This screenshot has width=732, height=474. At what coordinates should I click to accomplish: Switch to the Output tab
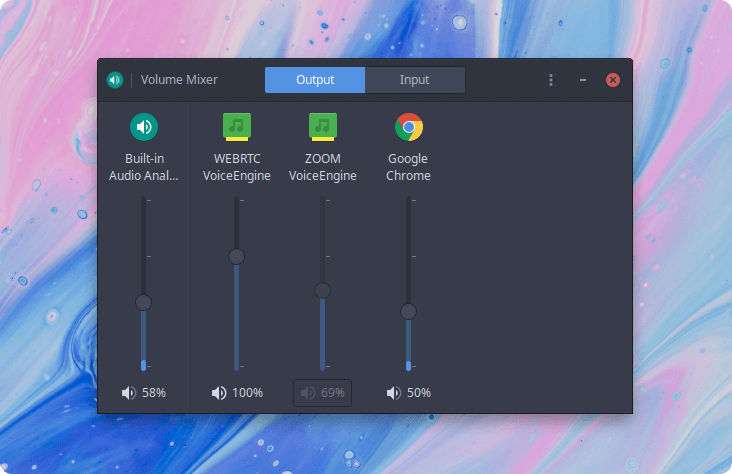click(x=315, y=80)
